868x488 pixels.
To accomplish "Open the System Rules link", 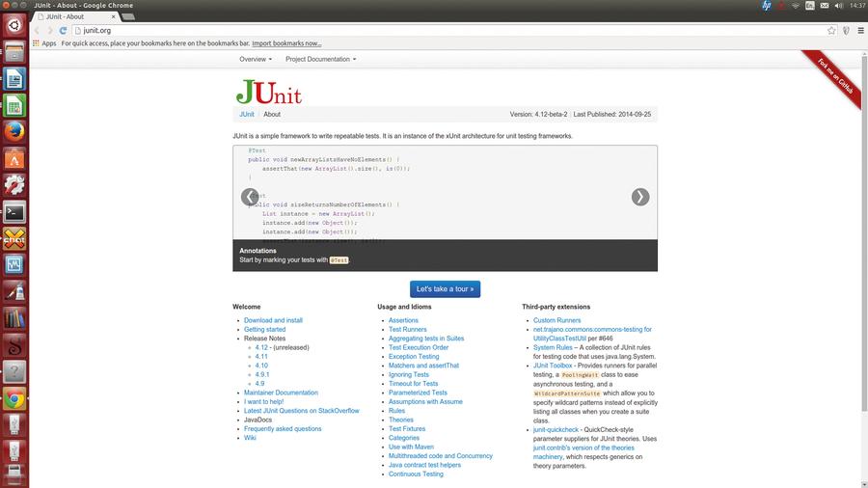I will pos(553,347).
